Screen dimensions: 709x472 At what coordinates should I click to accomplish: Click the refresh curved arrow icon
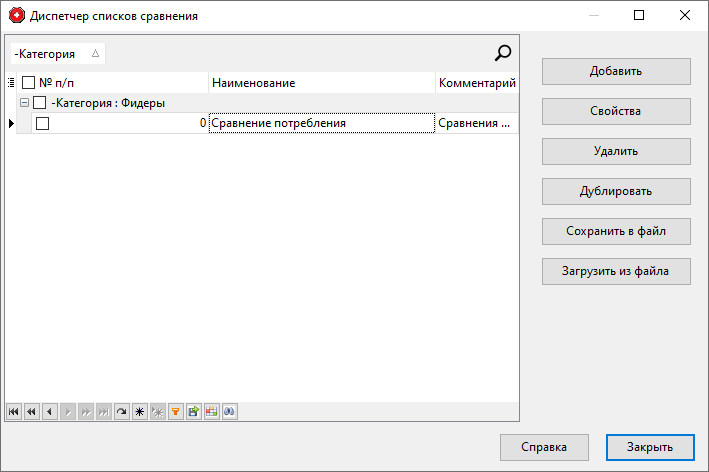tap(122, 411)
